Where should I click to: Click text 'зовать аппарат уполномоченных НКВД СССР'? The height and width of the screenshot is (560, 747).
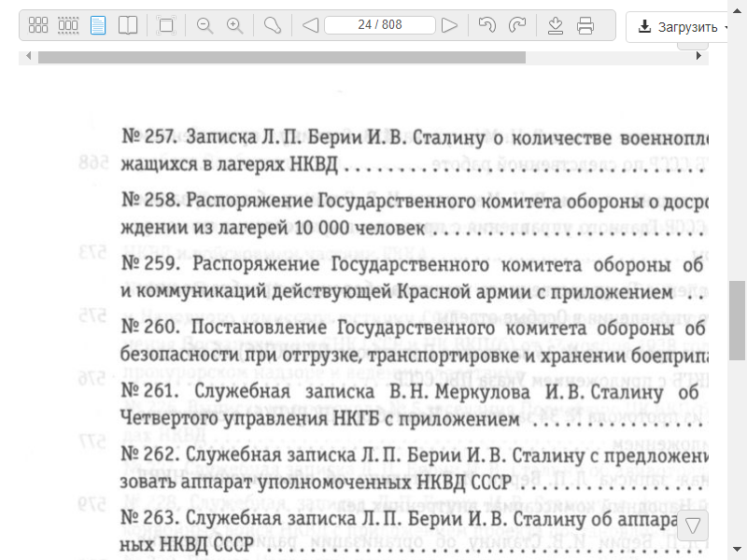click(x=316, y=483)
